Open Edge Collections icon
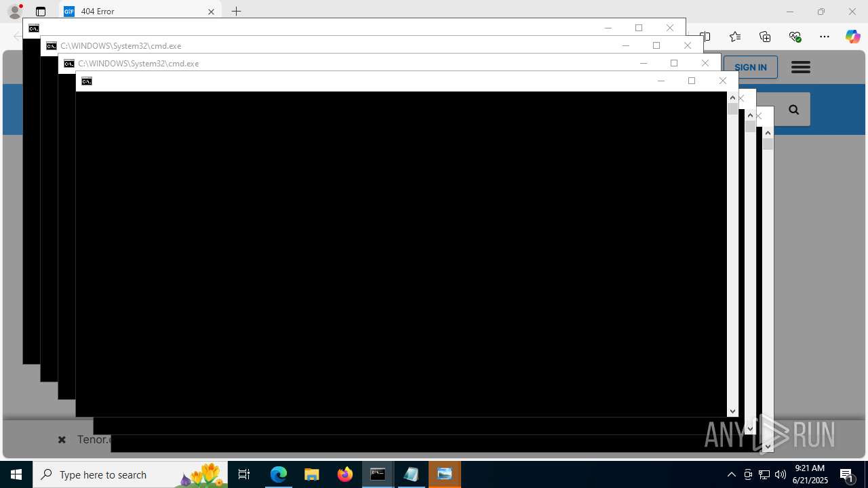Viewport: 868px width, 488px height. pyautogui.click(x=765, y=37)
